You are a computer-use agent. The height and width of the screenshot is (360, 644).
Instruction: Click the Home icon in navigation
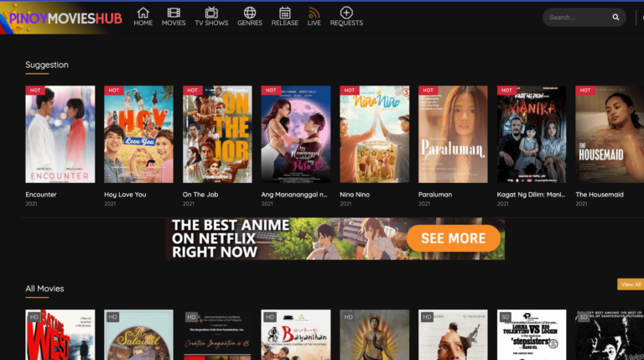143,13
